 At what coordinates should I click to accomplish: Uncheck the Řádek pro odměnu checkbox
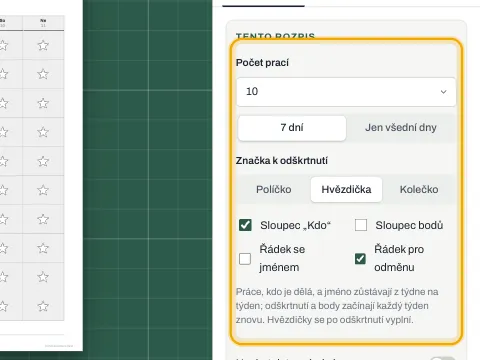pyautogui.click(x=360, y=258)
